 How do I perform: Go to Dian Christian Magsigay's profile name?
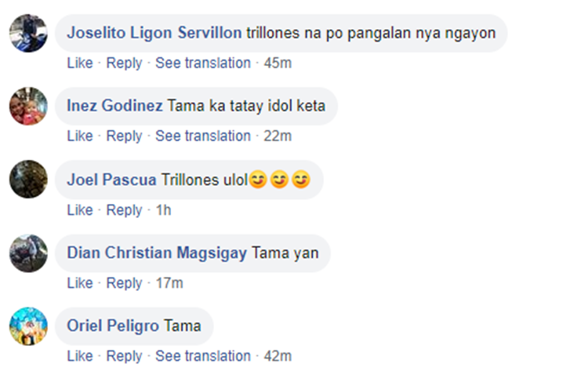click(157, 253)
